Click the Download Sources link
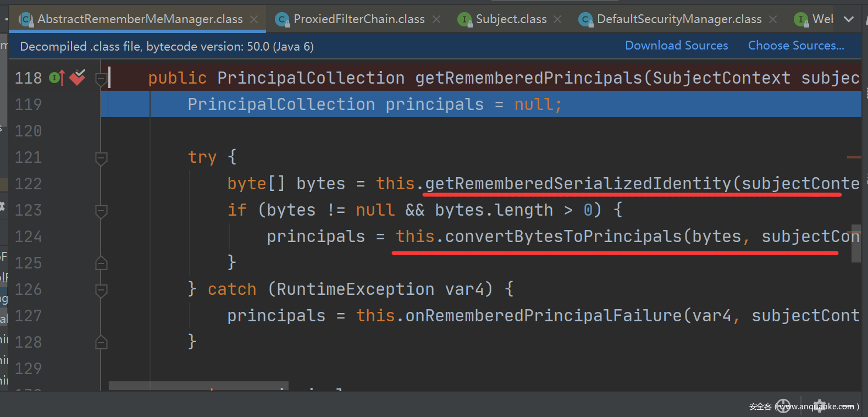Viewport: 868px width, 417px height. (x=676, y=46)
